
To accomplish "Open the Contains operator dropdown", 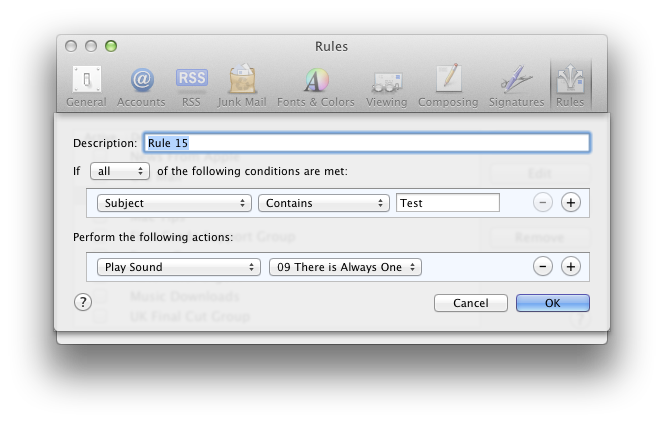I will coord(324,203).
